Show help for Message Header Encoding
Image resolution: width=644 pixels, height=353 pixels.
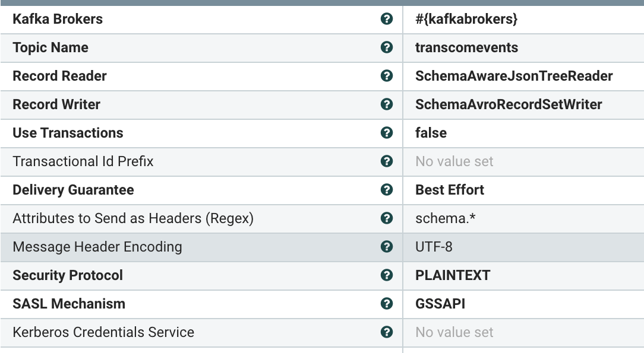pyautogui.click(x=387, y=247)
